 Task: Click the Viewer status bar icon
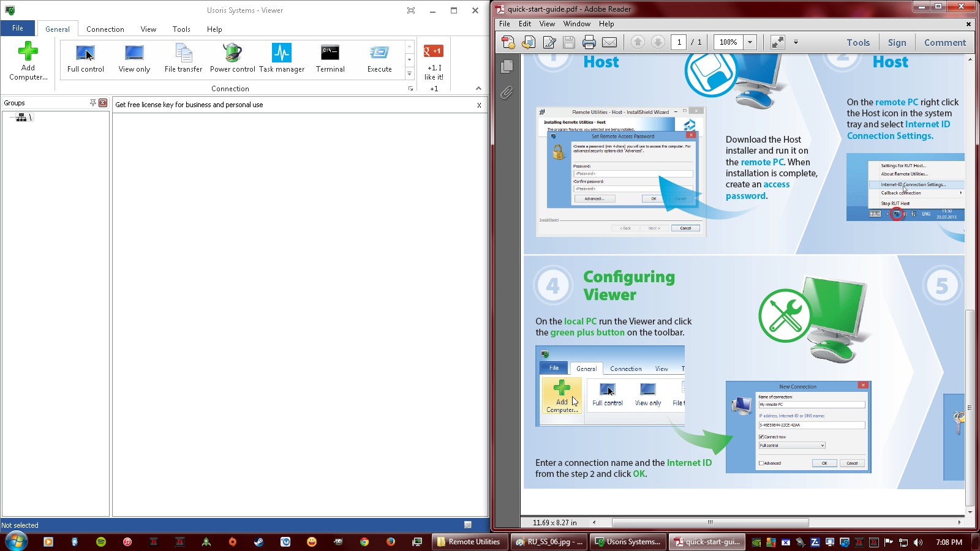pos(468,525)
